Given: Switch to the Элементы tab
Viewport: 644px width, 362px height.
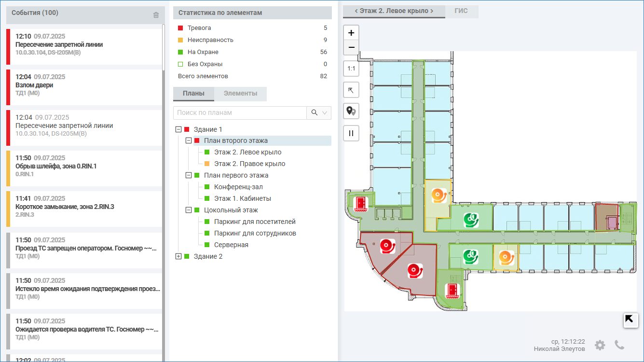Looking at the screenshot, I should tap(240, 94).
